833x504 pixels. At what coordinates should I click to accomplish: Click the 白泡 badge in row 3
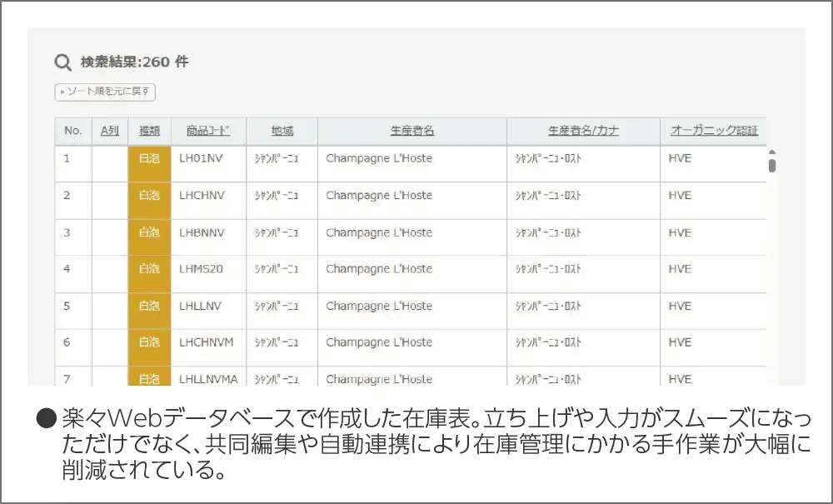(149, 232)
